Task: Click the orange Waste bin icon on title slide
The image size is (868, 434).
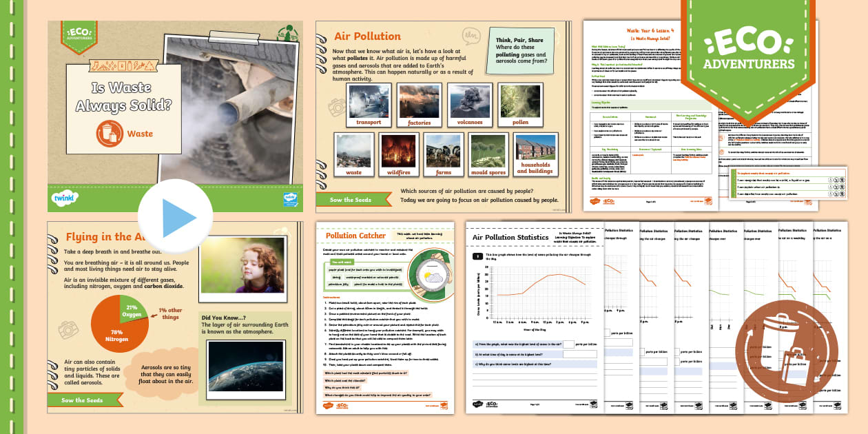Action: point(109,134)
